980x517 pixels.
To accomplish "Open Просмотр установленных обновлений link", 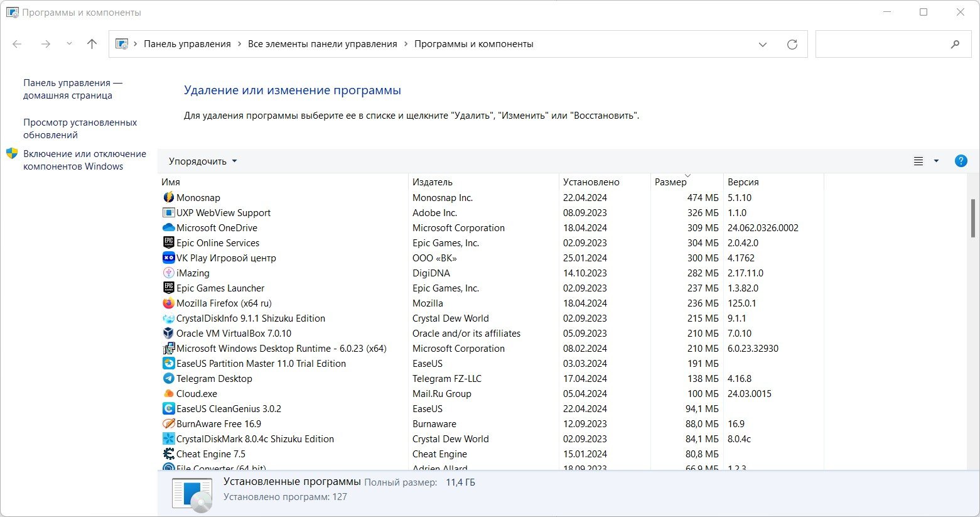I will click(x=80, y=129).
